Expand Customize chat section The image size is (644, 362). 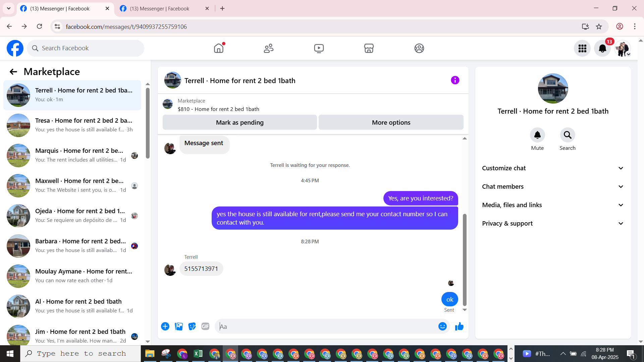[x=553, y=168]
